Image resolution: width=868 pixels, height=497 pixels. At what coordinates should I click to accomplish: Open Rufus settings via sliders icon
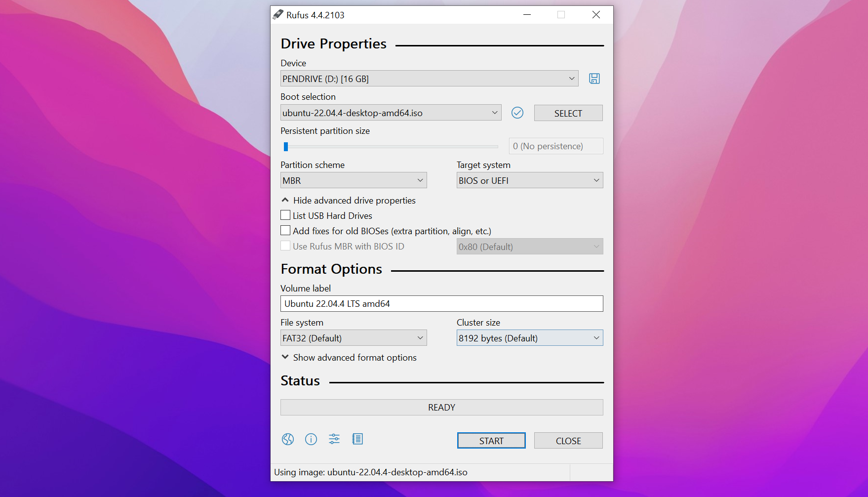pos(334,439)
